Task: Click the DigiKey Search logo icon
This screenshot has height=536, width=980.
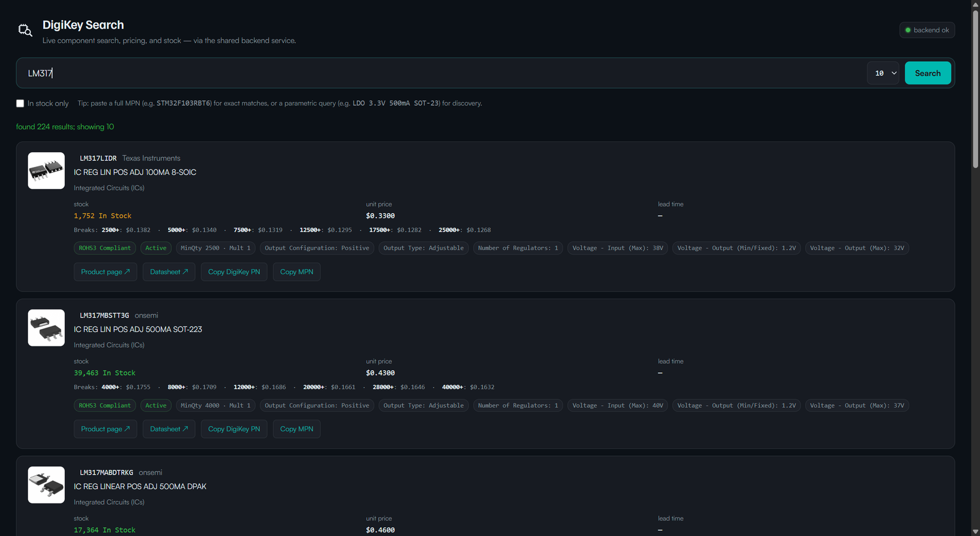Action: pos(25,30)
